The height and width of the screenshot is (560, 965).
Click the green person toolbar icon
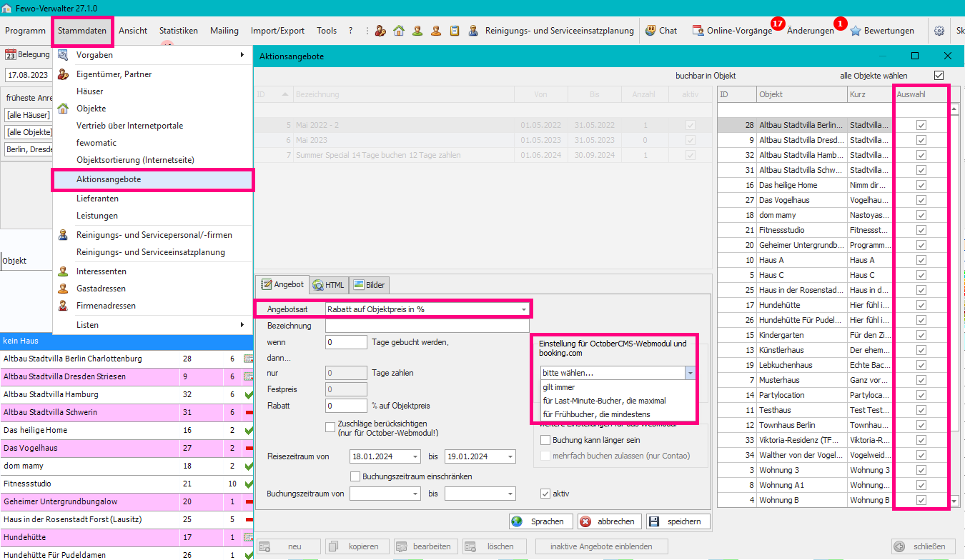tap(417, 31)
